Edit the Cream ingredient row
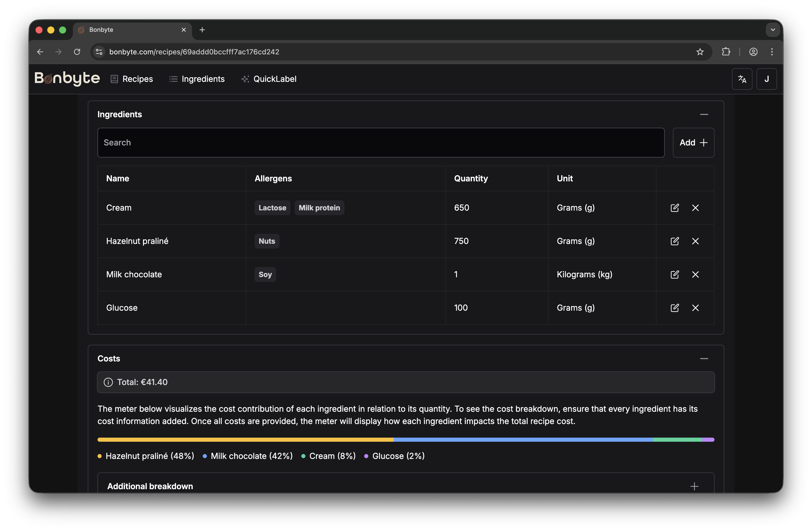 pos(675,208)
